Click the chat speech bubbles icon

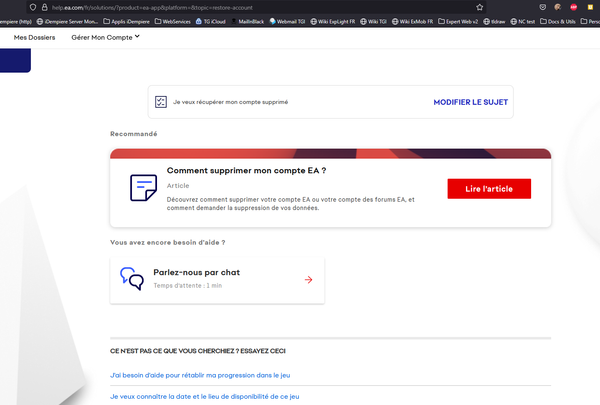click(x=132, y=279)
